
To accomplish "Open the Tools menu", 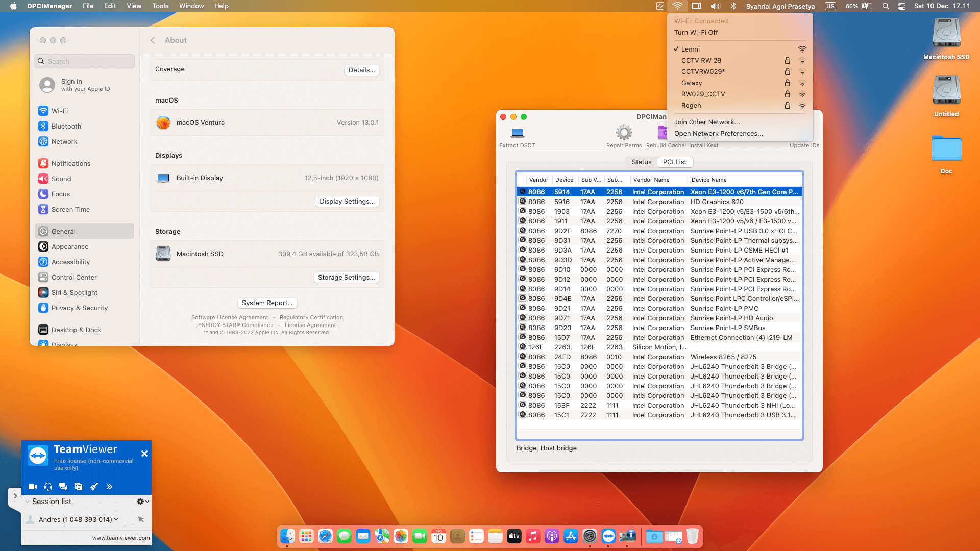I will tap(160, 6).
